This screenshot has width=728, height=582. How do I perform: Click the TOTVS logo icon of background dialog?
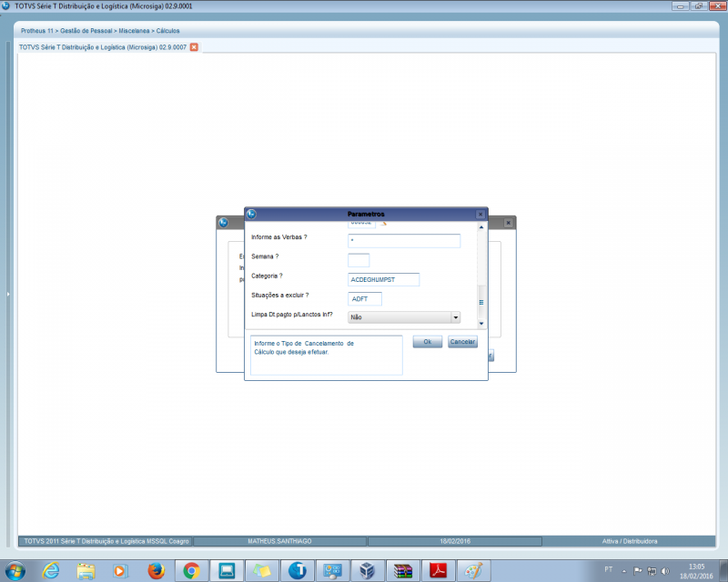[x=223, y=223]
